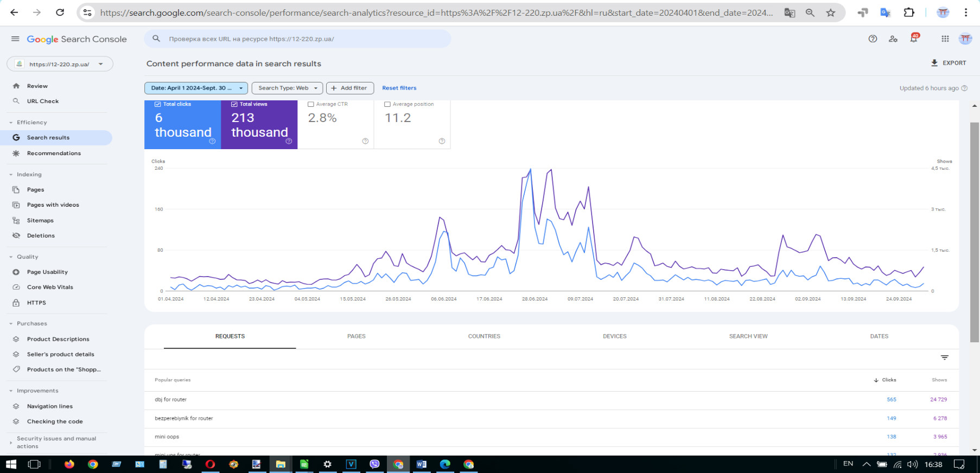Open the Google account avatar
The image size is (980, 473).
click(965, 39)
